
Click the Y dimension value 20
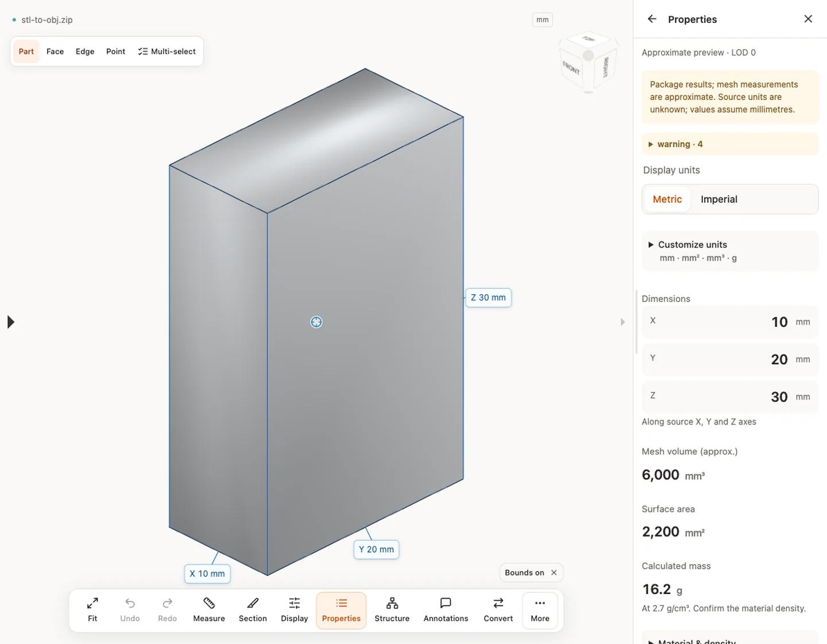(779, 359)
